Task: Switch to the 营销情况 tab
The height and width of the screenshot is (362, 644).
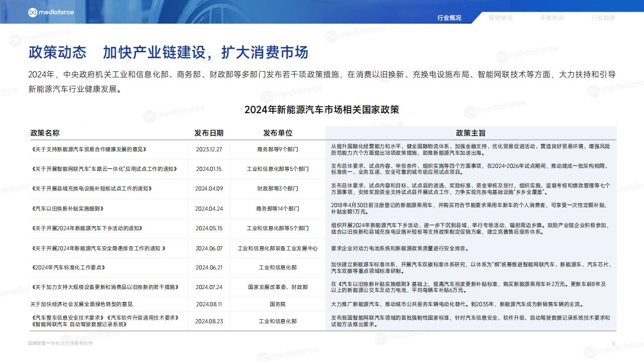Action: coord(501,18)
